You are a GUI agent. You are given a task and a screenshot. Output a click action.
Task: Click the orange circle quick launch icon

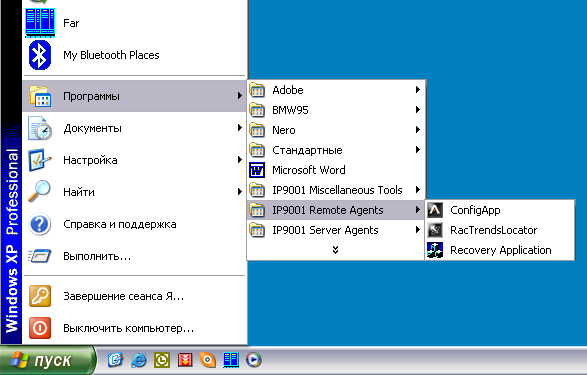coord(208,360)
